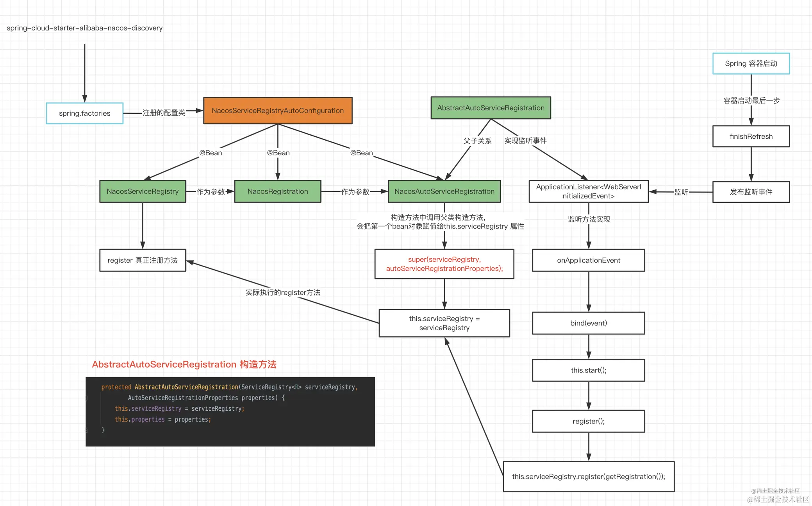Select the orange NacosServiceRegistryAutoConfiguration node
Screen dimensions: 812x506
[278, 111]
